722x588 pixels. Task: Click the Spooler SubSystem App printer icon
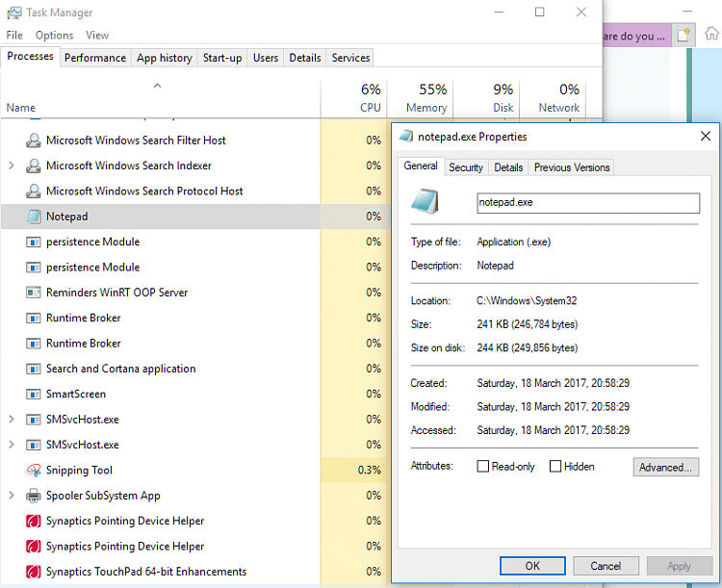[33, 496]
